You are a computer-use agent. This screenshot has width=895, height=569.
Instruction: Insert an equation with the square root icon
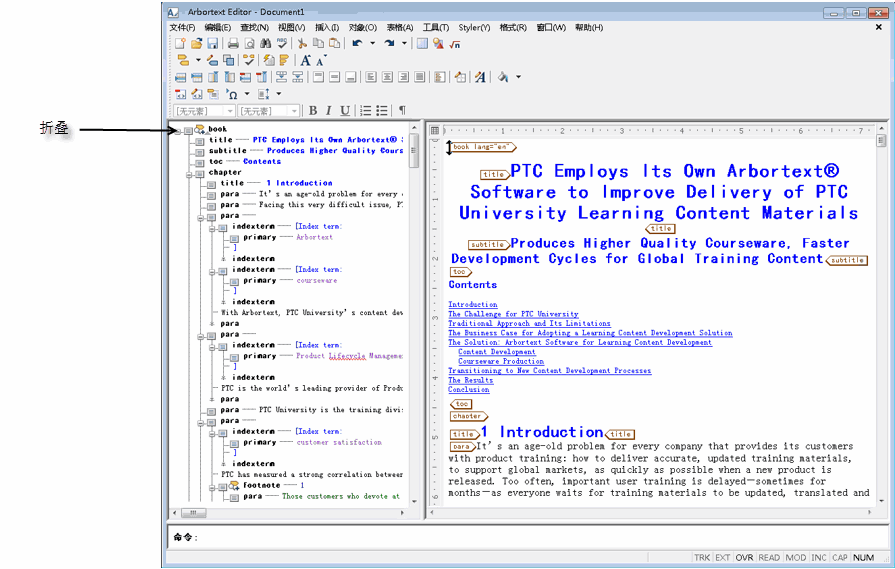point(455,43)
